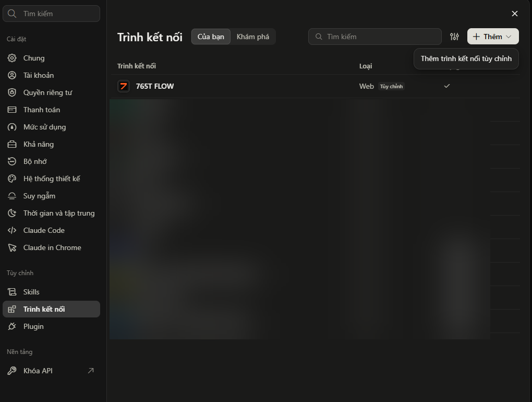Click the Suy ngẫm icon
This screenshot has height=402, width=532.
tap(12, 196)
